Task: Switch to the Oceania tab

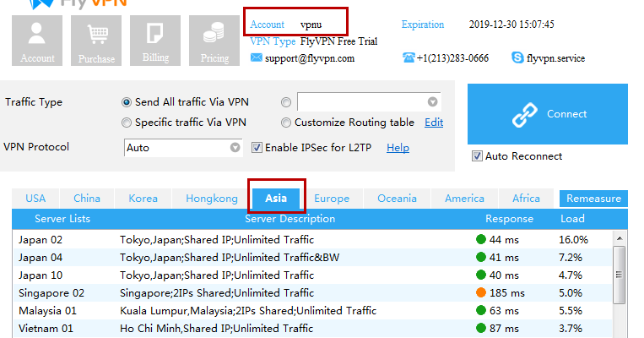Action: (397, 199)
